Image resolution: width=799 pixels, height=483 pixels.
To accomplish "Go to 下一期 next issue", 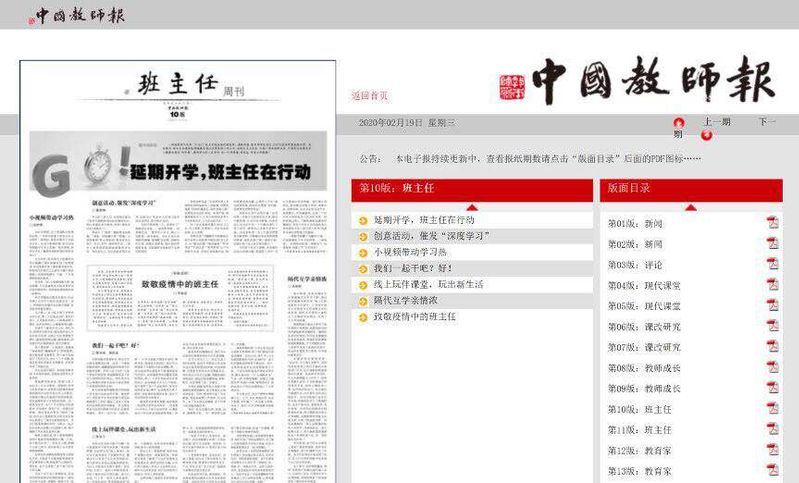I will 767,122.
